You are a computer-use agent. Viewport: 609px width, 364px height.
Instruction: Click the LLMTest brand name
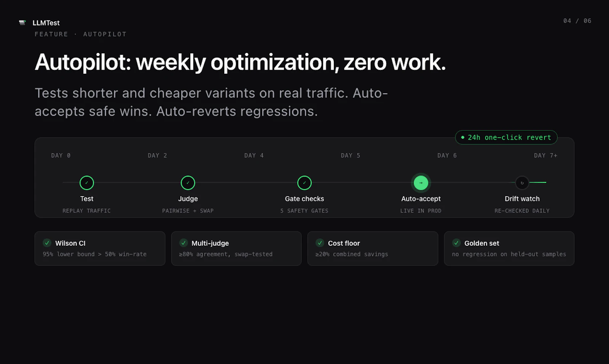[46, 23]
